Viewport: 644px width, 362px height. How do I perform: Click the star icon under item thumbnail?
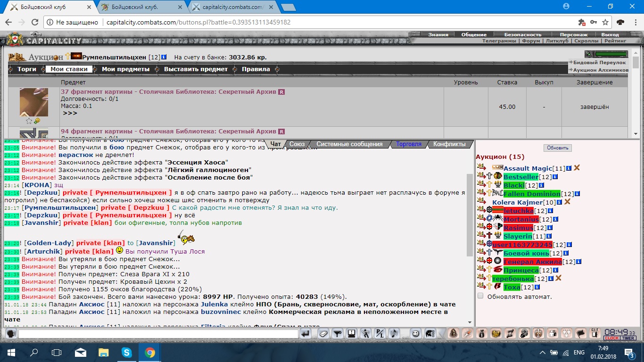pos(29,121)
